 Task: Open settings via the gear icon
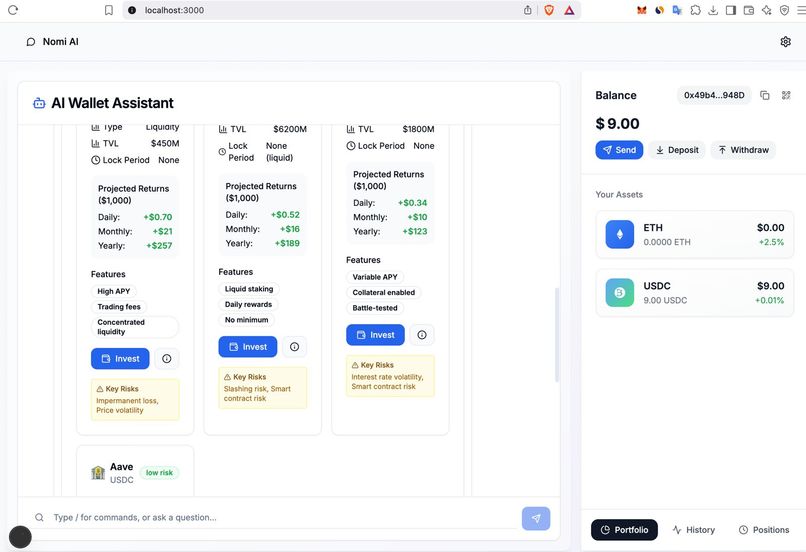click(x=785, y=42)
